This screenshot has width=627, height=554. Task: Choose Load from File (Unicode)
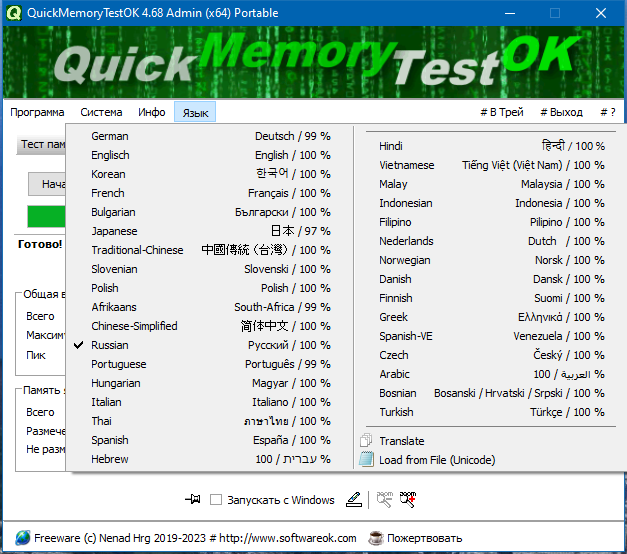[x=491, y=460]
